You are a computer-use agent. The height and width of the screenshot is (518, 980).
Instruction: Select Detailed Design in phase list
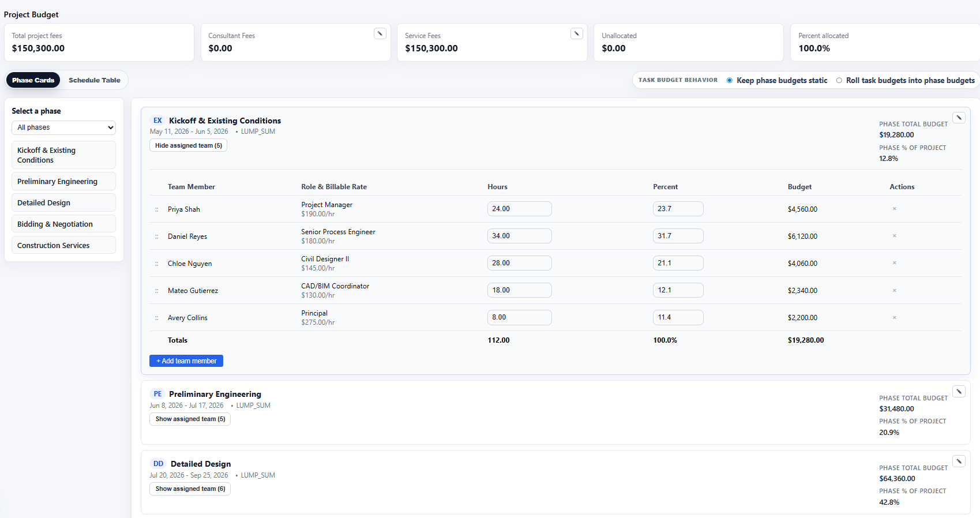point(63,202)
